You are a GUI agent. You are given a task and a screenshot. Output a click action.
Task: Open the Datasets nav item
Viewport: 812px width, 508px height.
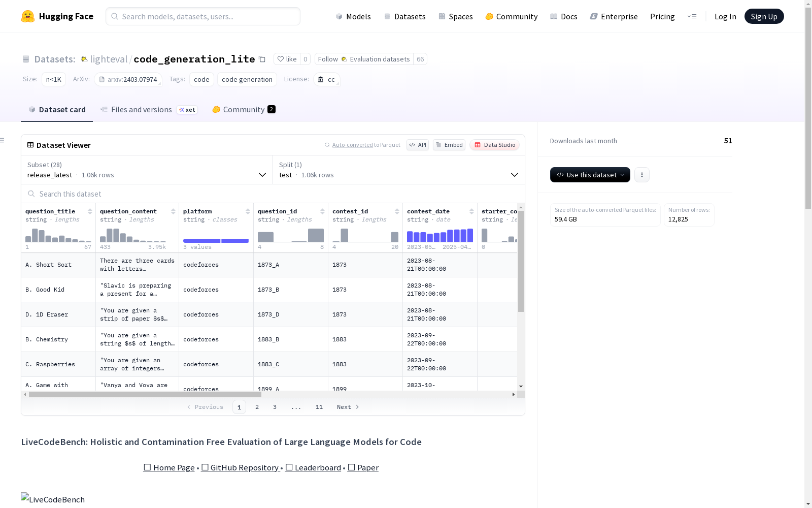click(404, 16)
